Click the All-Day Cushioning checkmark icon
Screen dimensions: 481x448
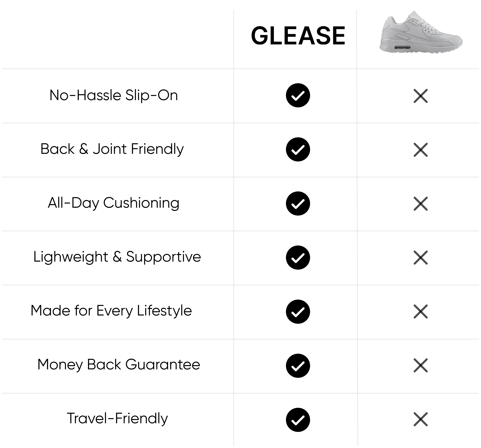[x=298, y=203]
